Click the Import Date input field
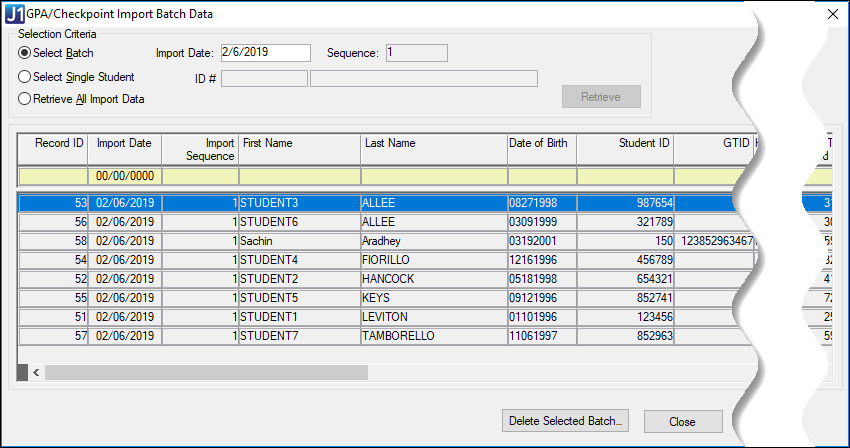 coord(266,53)
